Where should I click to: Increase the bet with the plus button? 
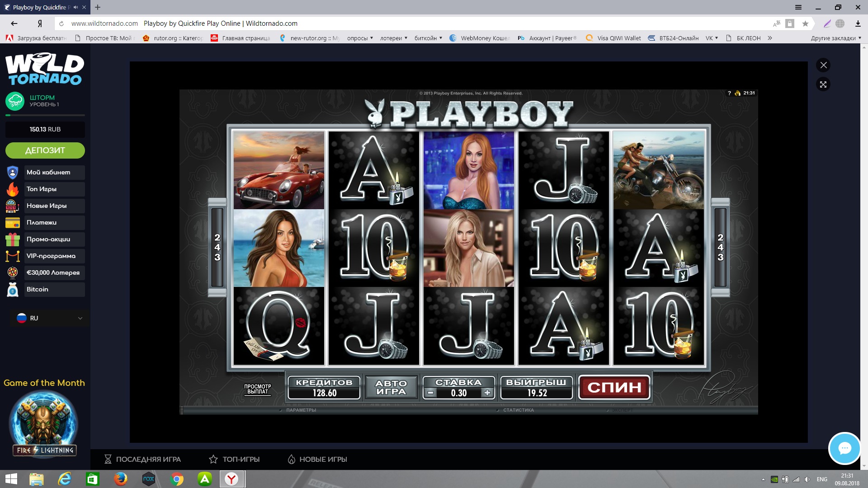coord(487,393)
